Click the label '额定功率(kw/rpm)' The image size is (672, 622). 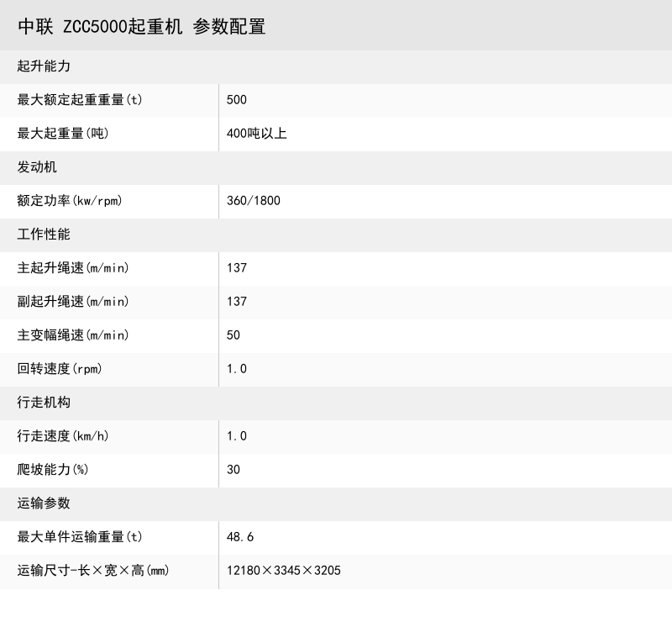[x=70, y=201]
